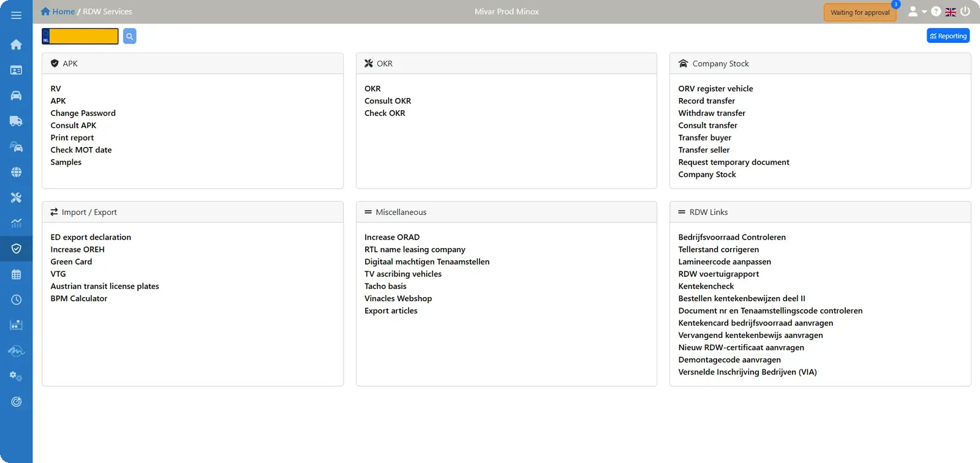Click the home icon in the sidebar
The height and width of the screenshot is (463, 980).
[x=16, y=44]
